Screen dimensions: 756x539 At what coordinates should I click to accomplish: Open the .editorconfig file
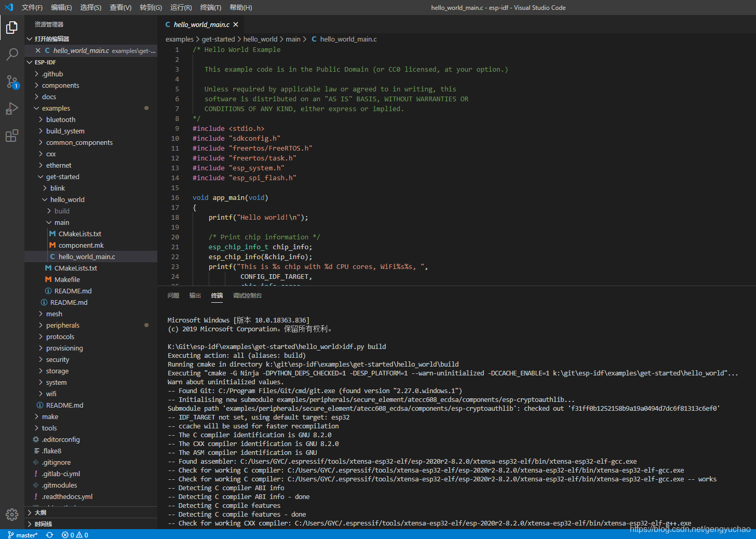pos(91,439)
